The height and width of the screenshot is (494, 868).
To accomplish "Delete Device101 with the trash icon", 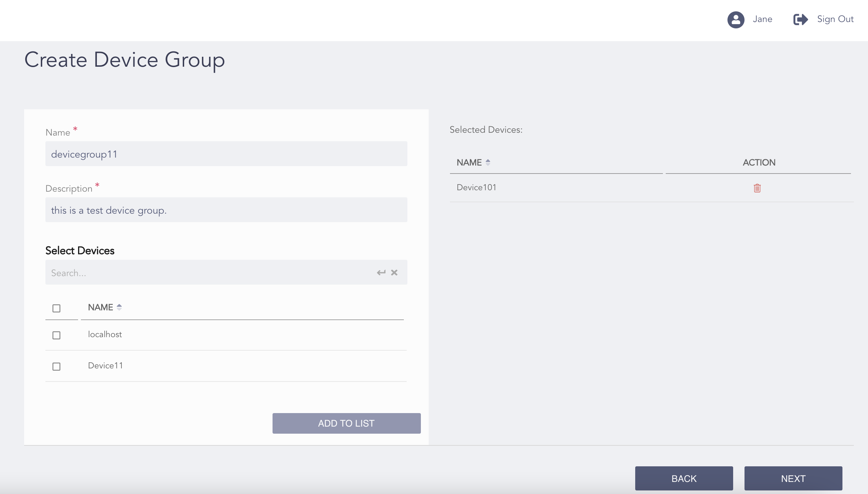I will pyautogui.click(x=757, y=188).
